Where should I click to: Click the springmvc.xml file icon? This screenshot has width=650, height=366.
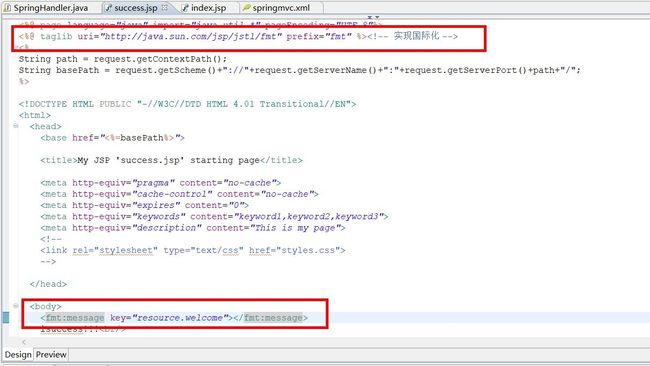pyautogui.click(x=247, y=8)
